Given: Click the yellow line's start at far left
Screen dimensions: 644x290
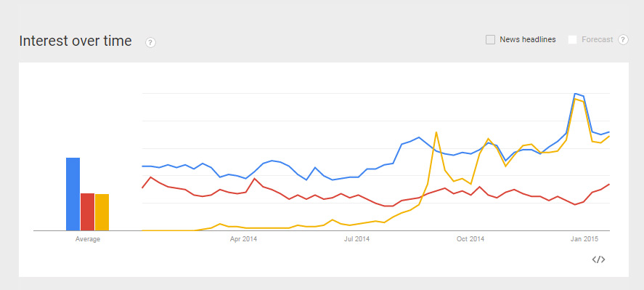Looking at the screenshot, I should tap(142, 230).
